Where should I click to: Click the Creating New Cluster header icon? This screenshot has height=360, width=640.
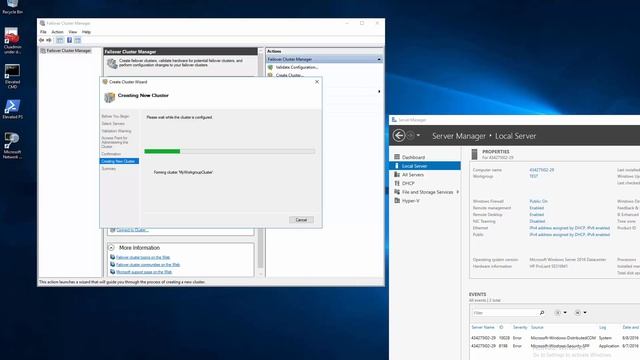pos(109,97)
